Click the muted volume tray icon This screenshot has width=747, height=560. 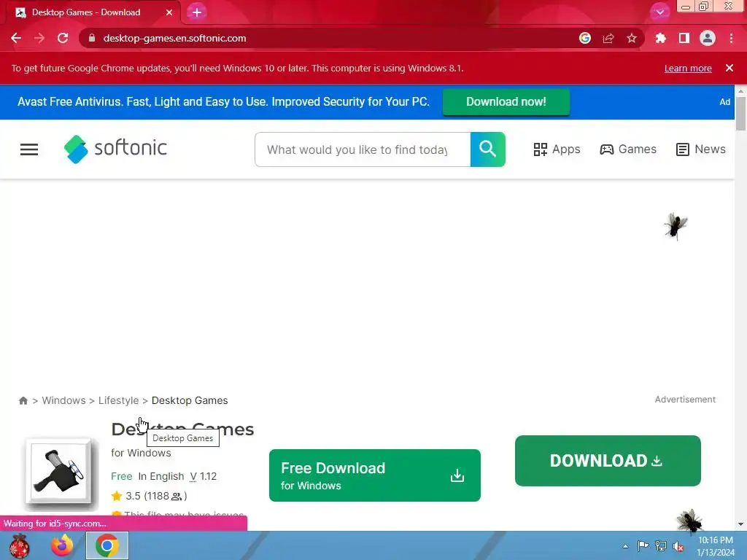click(x=678, y=546)
